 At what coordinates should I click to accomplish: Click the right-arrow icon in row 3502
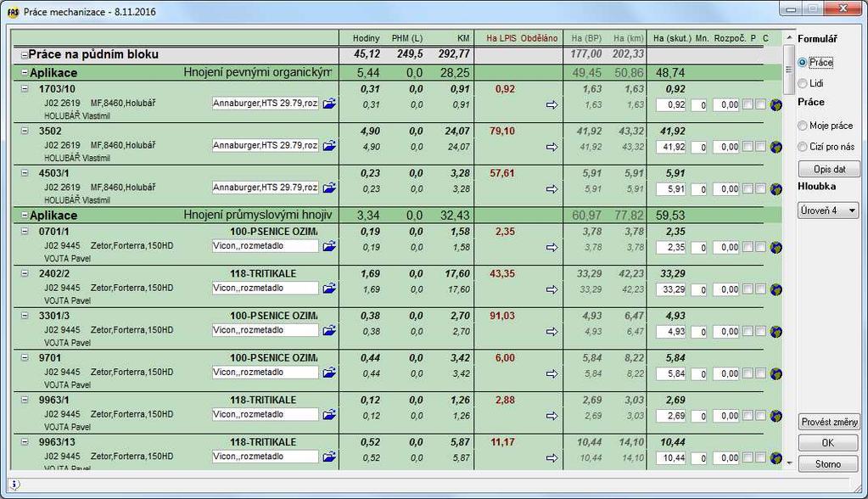coord(552,147)
